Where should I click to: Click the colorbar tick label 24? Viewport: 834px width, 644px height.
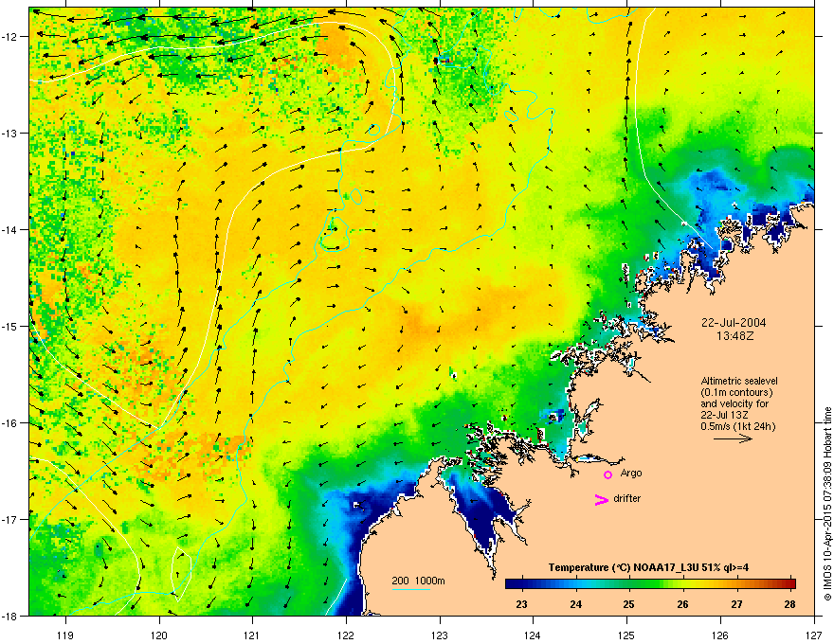tap(575, 604)
